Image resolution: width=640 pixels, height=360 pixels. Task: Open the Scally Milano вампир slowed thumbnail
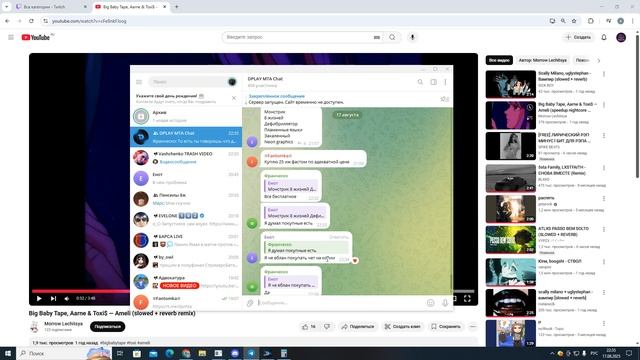coord(511,84)
